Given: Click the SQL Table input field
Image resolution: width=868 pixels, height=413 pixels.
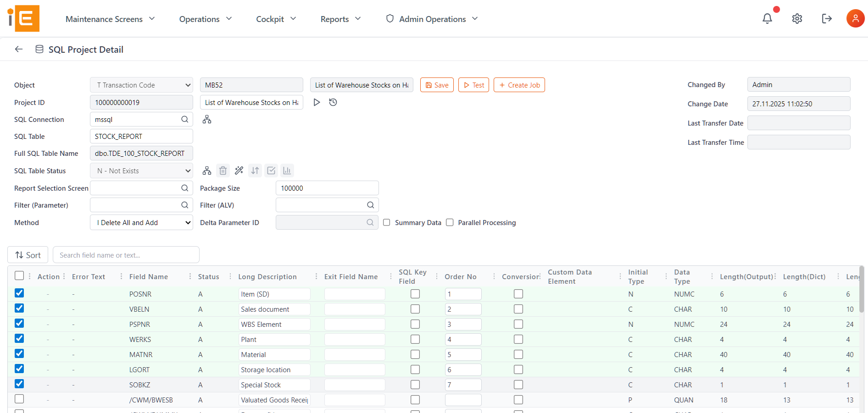Looking at the screenshot, I should (141, 136).
